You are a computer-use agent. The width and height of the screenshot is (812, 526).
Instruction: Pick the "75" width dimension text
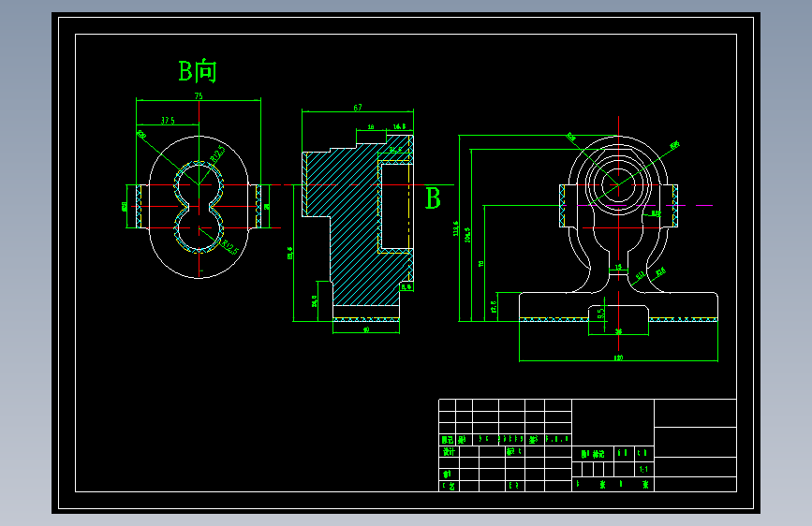tap(199, 95)
